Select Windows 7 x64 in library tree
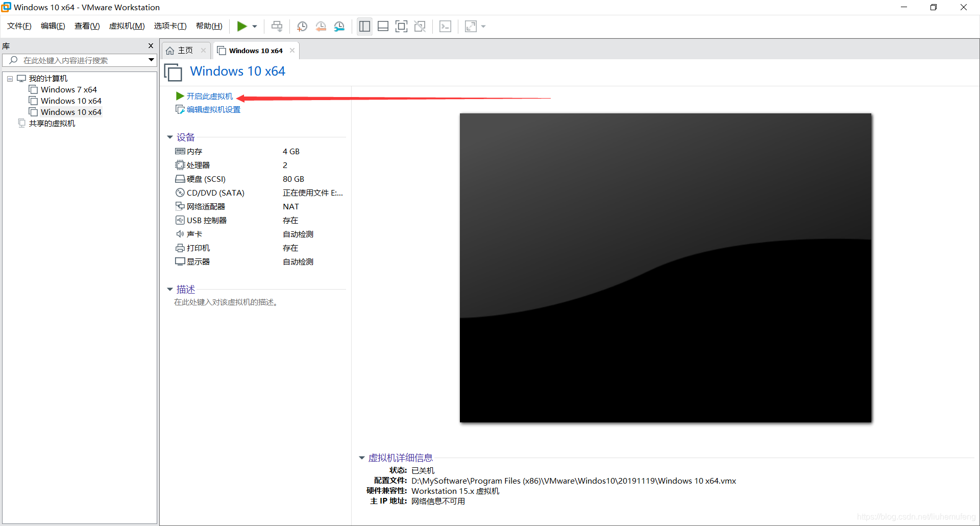 pyautogui.click(x=69, y=90)
